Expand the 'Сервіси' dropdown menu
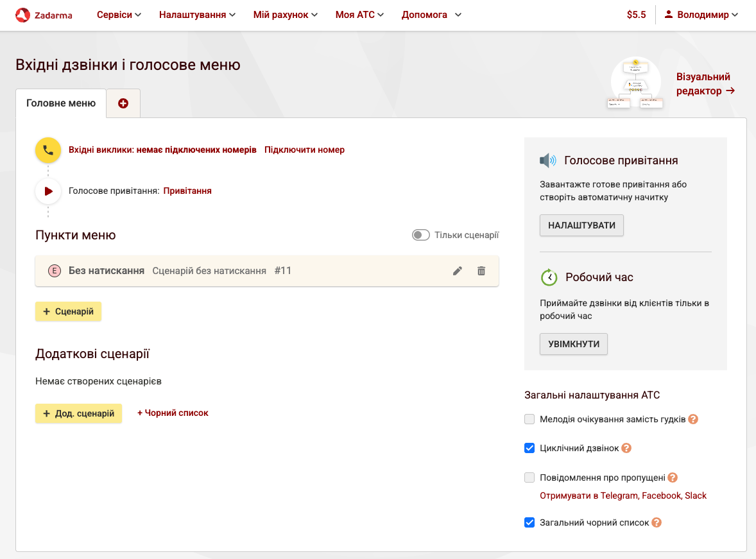 119,15
